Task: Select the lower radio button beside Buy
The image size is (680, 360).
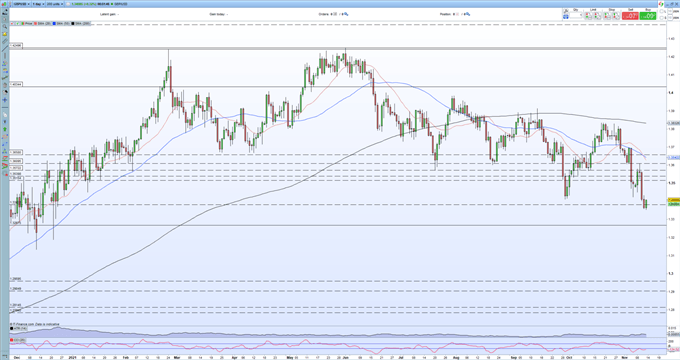Action: tap(661, 18)
